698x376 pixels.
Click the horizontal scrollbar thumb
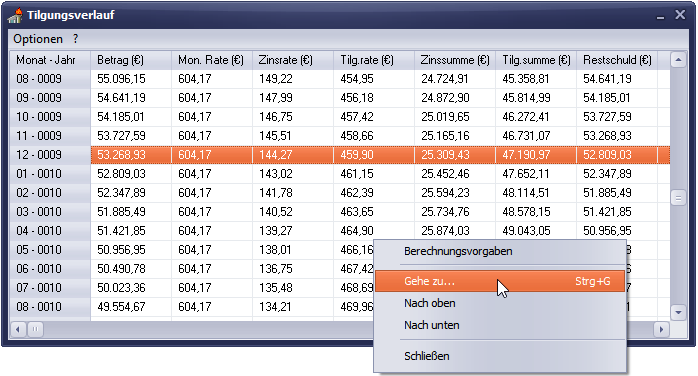(35, 330)
